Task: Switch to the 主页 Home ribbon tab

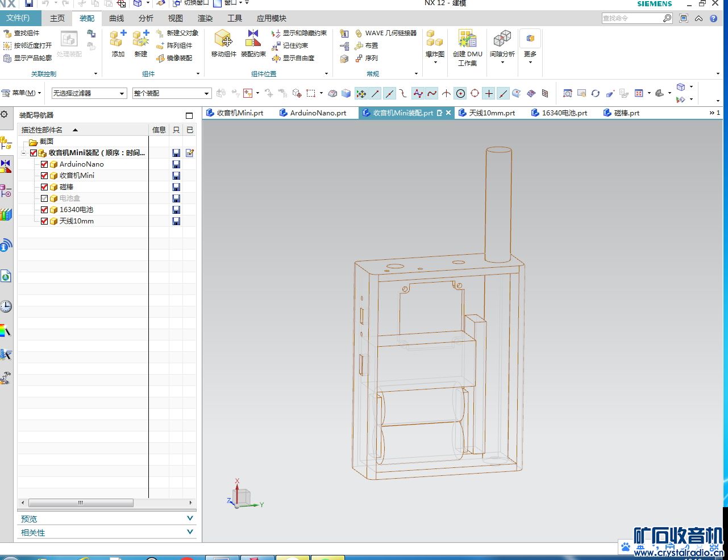Action: 57,18
